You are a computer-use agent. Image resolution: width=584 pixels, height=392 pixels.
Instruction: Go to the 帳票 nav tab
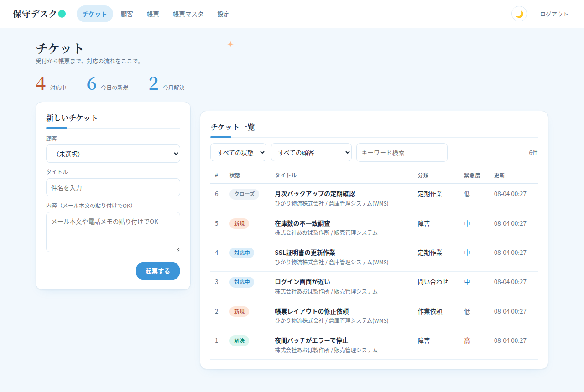pyautogui.click(x=153, y=14)
